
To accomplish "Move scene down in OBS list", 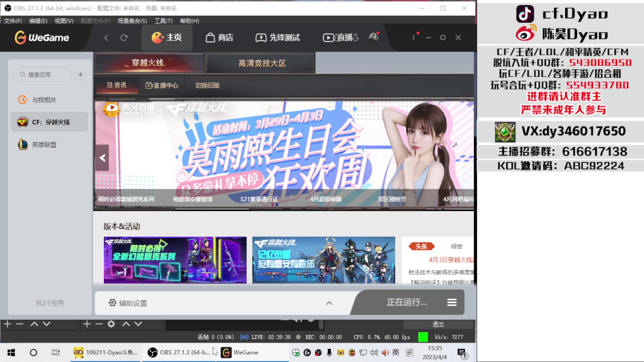I will click(x=47, y=324).
